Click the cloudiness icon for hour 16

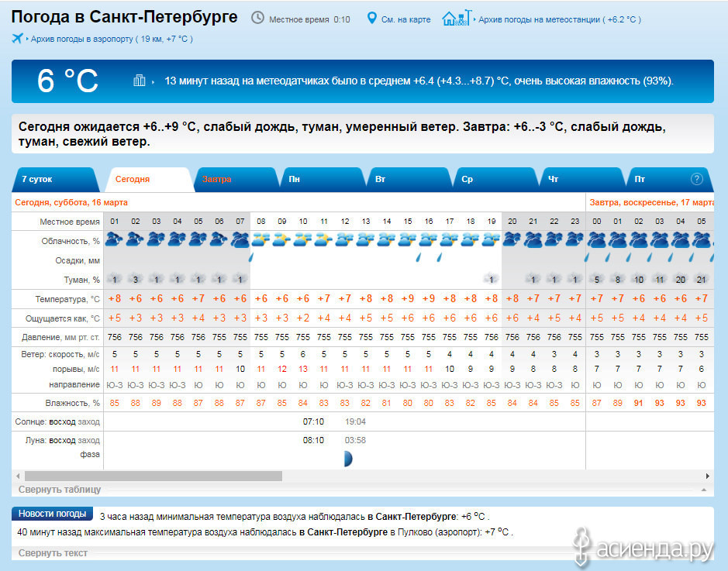(x=428, y=240)
